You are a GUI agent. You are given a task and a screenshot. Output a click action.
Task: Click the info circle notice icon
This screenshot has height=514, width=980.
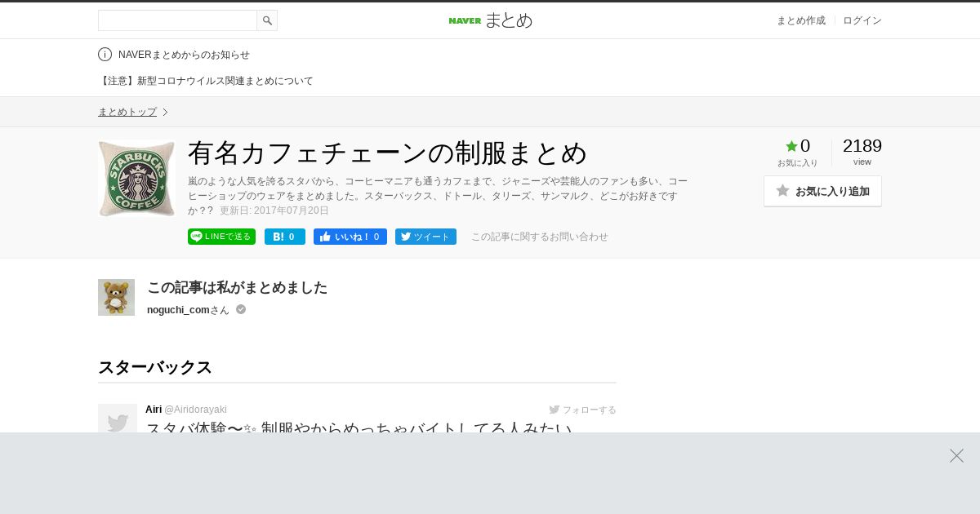[x=105, y=55]
